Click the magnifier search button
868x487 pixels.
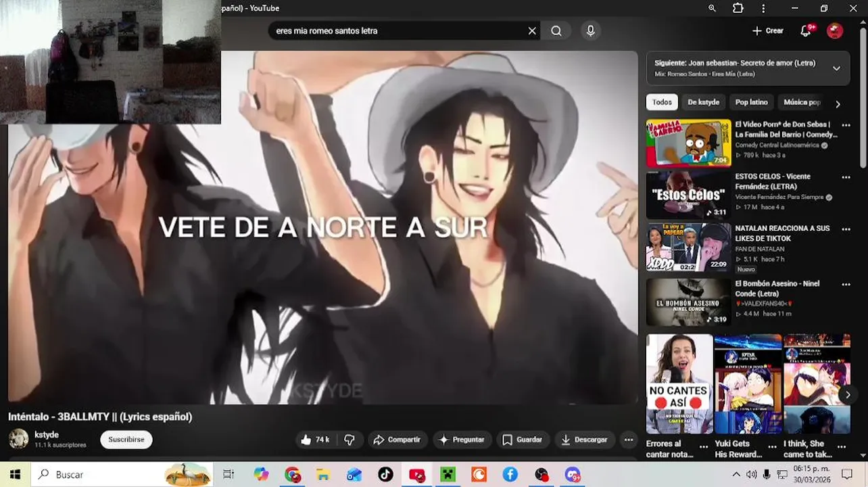tap(556, 30)
